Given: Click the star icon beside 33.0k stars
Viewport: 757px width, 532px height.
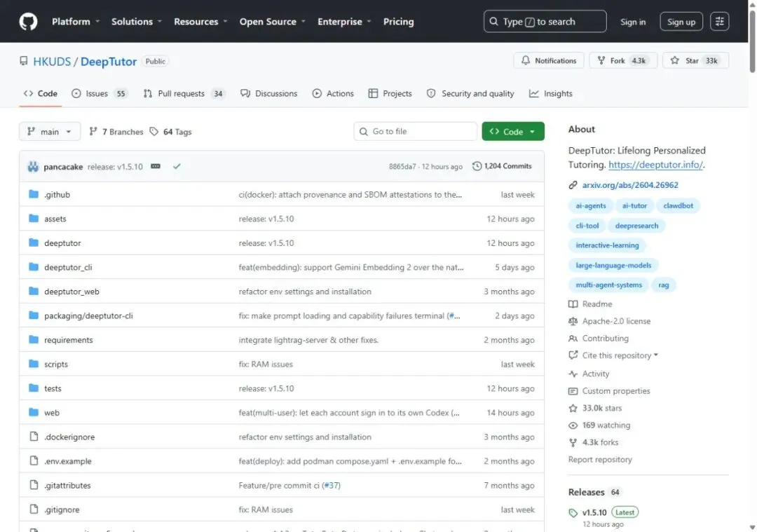Looking at the screenshot, I should point(573,409).
